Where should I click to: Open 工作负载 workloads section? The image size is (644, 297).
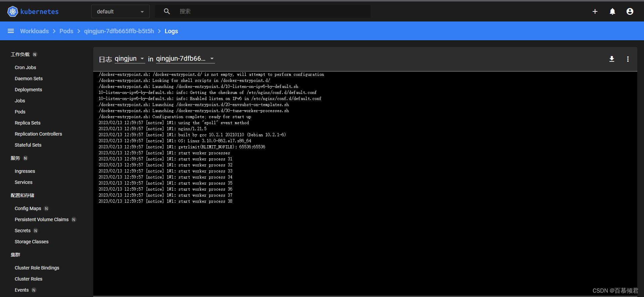(20, 54)
